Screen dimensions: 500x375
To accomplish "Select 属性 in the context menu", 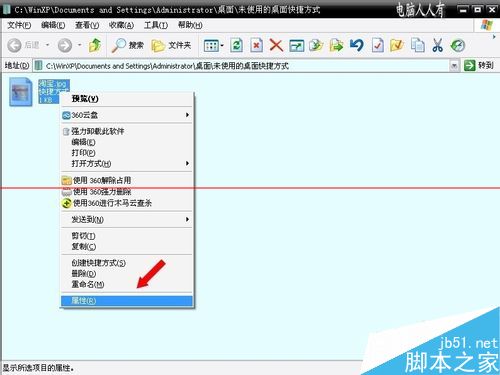I will [x=127, y=301].
